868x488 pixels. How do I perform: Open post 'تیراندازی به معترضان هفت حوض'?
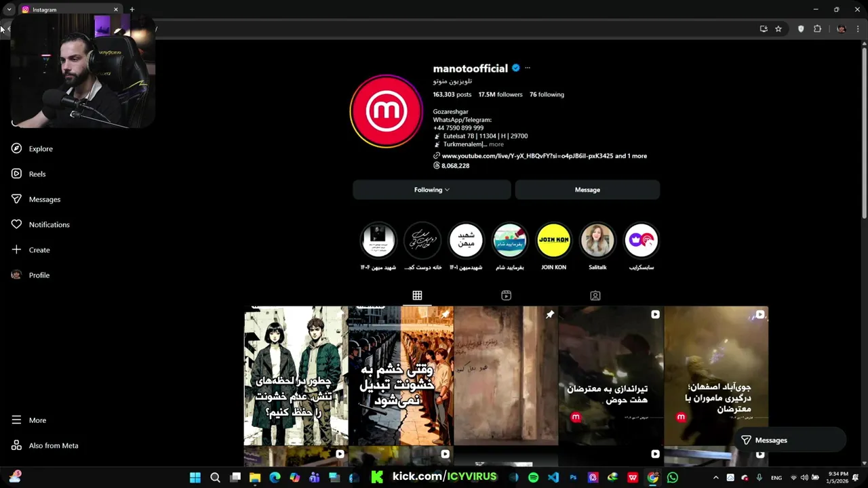[611, 375]
